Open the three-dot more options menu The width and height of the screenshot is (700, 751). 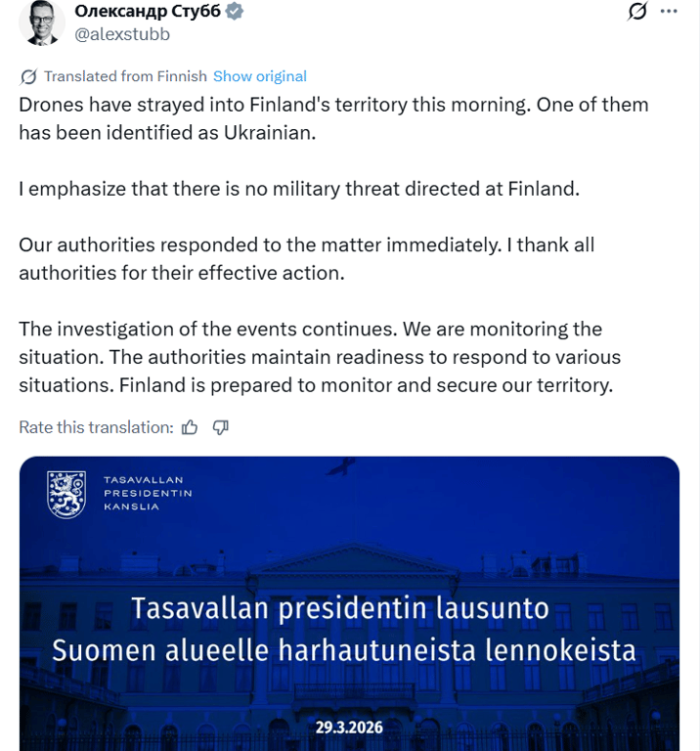click(669, 12)
